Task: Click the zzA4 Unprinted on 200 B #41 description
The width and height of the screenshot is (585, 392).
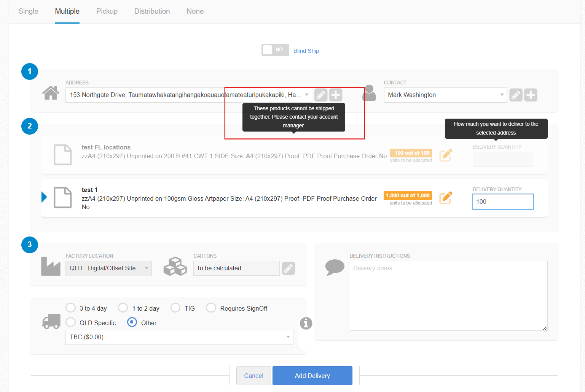Action: 235,156
